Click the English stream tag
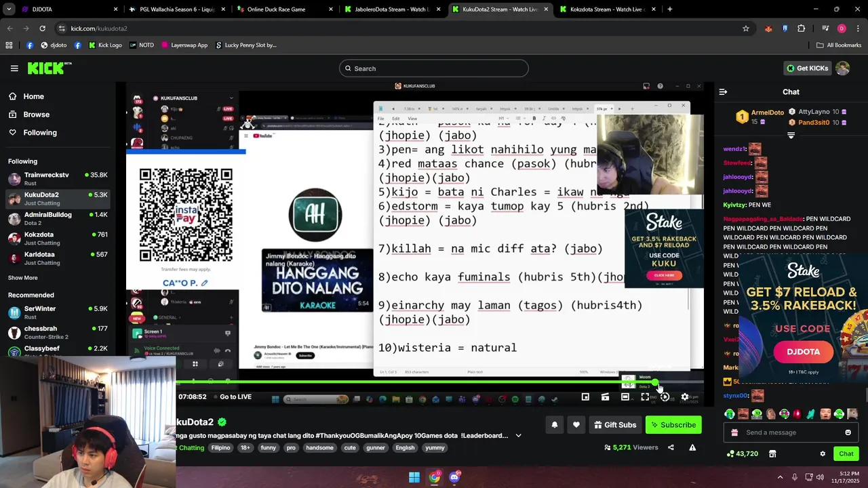The width and height of the screenshot is (868, 488). (405, 448)
